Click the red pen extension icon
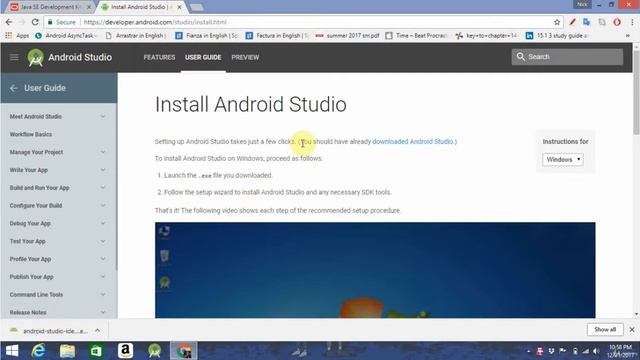 [572, 22]
